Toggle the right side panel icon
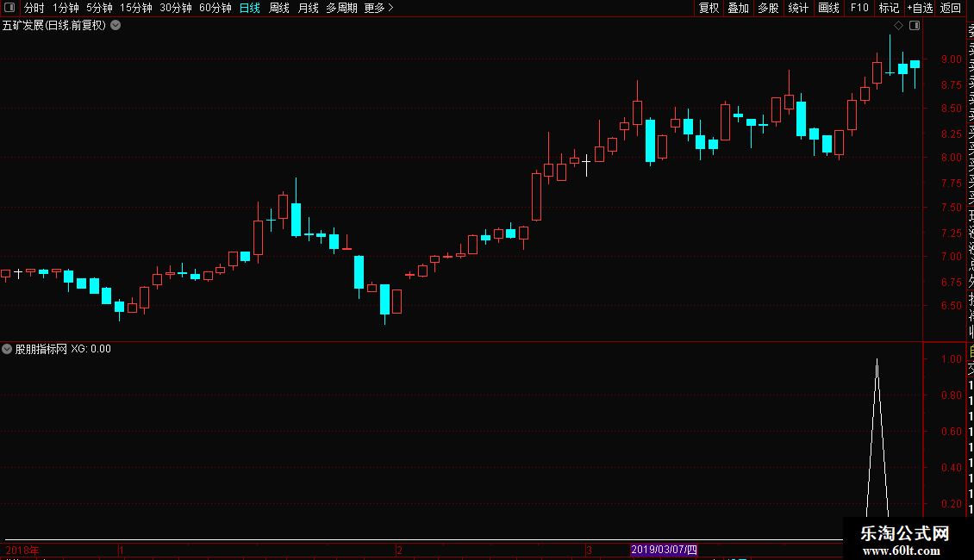This screenshot has height=560, width=974. (915, 26)
